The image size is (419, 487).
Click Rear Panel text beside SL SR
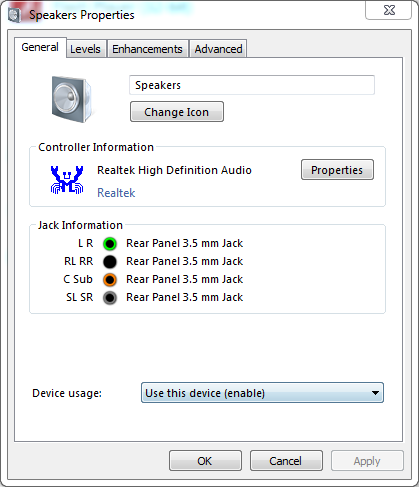pyautogui.click(x=185, y=297)
